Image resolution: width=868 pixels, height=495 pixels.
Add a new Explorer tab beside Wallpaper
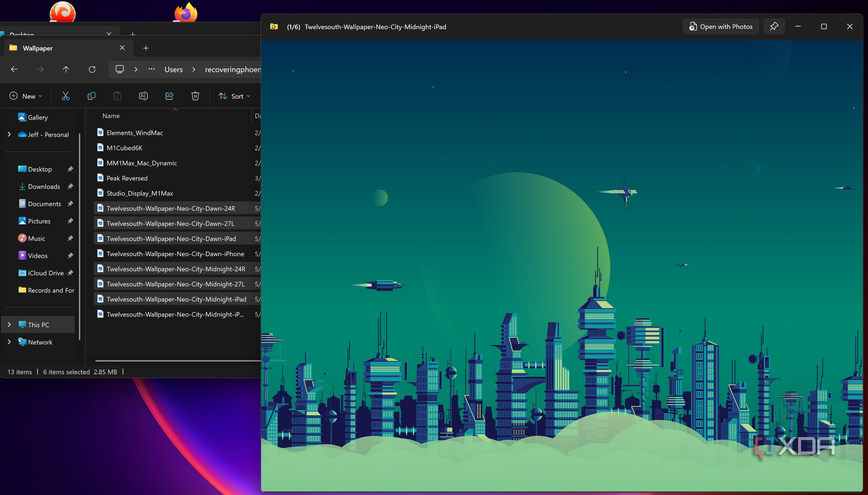[x=146, y=48]
